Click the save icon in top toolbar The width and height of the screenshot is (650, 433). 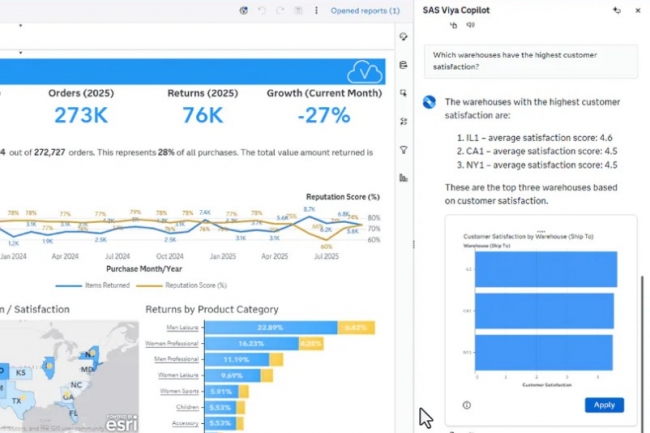296,10
